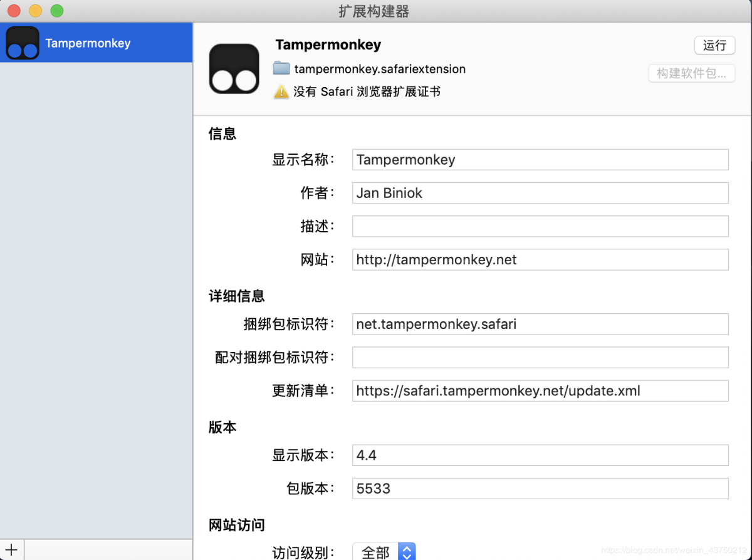Click the 详细信息 section heading

[236, 296]
